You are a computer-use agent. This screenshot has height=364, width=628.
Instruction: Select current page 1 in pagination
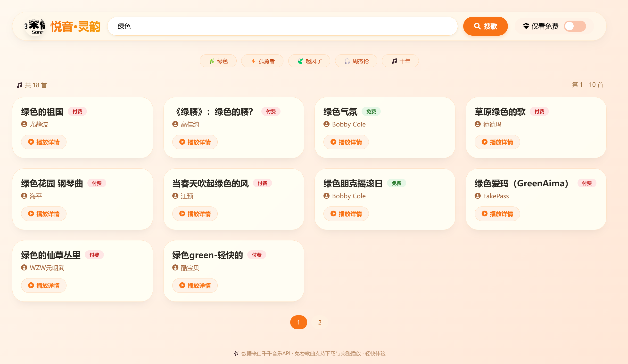(298, 322)
